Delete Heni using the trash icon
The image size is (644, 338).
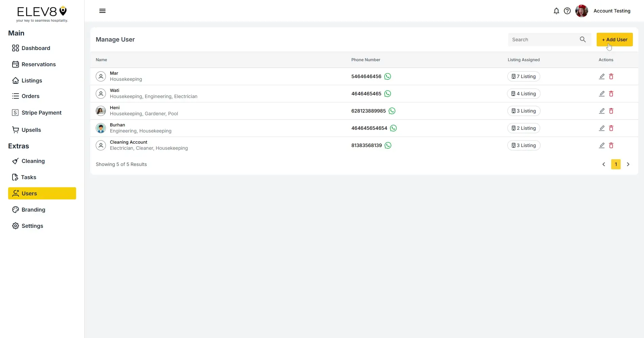pyautogui.click(x=611, y=111)
